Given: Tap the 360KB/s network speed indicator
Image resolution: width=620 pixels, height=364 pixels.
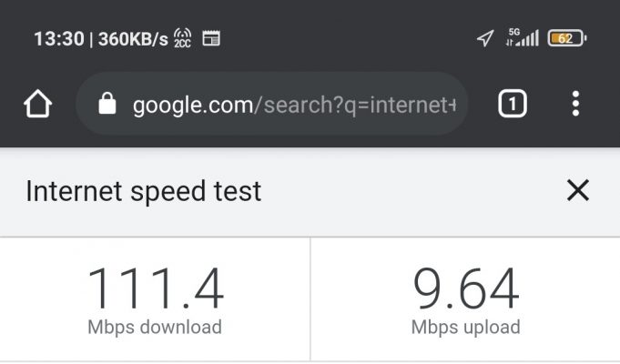Looking at the screenshot, I should coord(133,39).
